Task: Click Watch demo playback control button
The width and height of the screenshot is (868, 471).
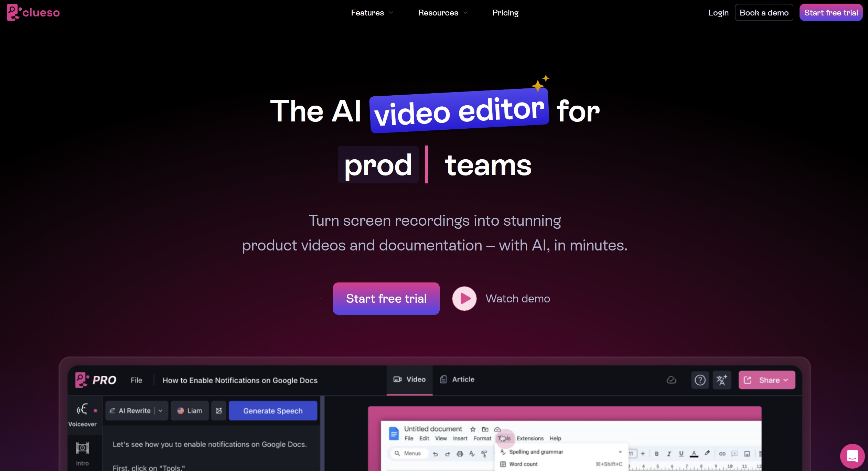Action: (x=464, y=299)
